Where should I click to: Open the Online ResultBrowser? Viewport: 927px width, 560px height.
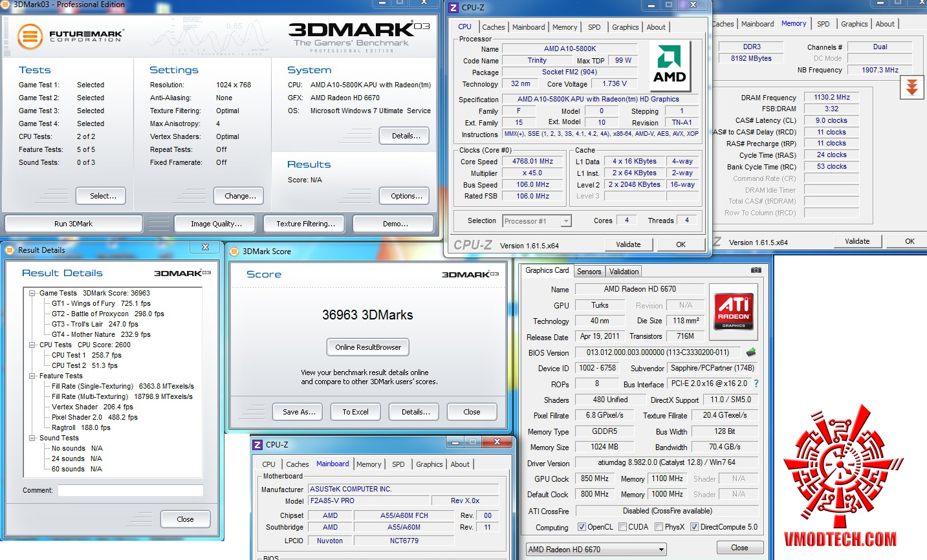368,347
